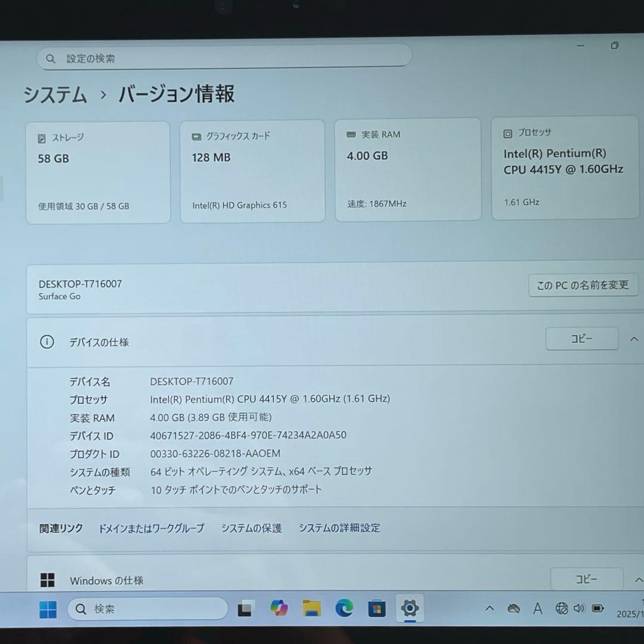This screenshot has height=644, width=644.
Task: Click 4.00 GB (3.89 GB 使用可能) value
Action: (210, 417)
